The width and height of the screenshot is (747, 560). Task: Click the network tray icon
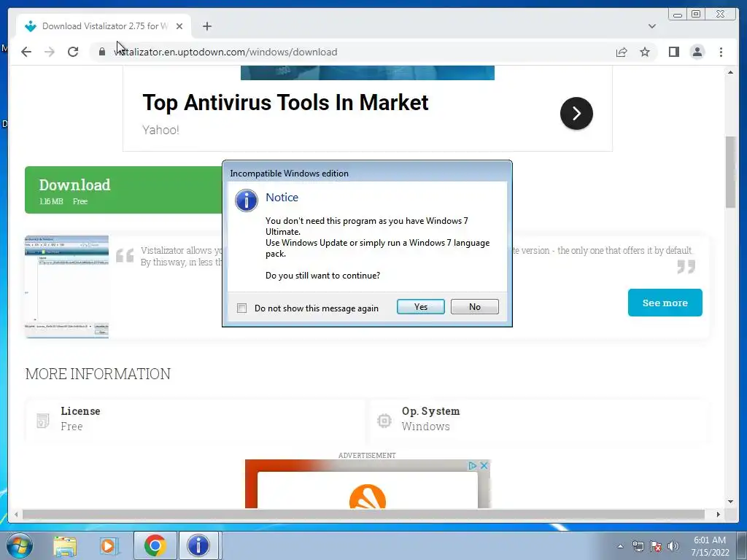point(638,546)
